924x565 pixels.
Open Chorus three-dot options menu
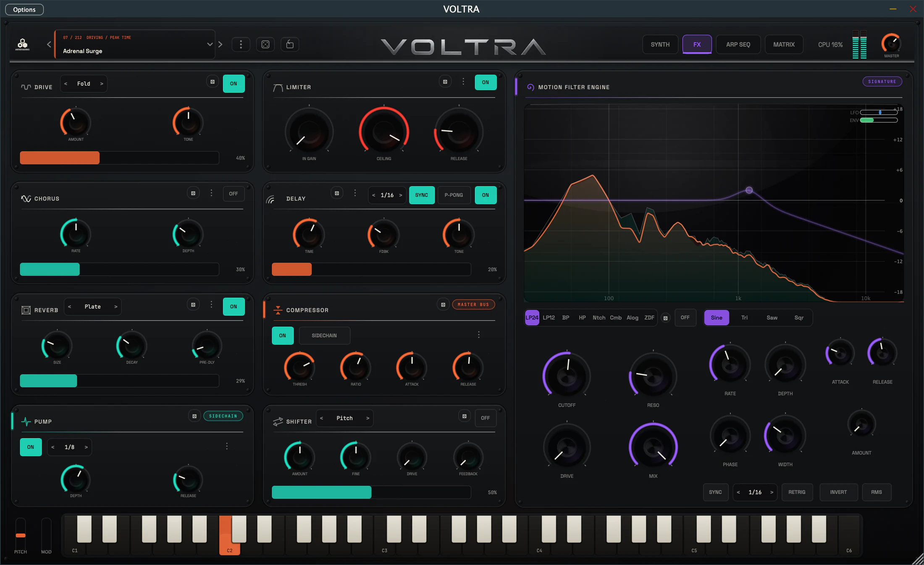(211, 193)
